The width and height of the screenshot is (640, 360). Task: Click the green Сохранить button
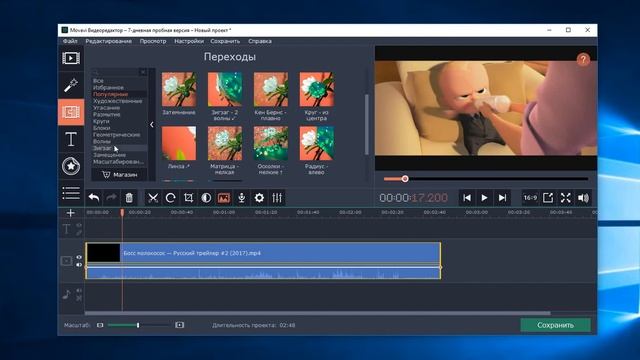[556, 325]
